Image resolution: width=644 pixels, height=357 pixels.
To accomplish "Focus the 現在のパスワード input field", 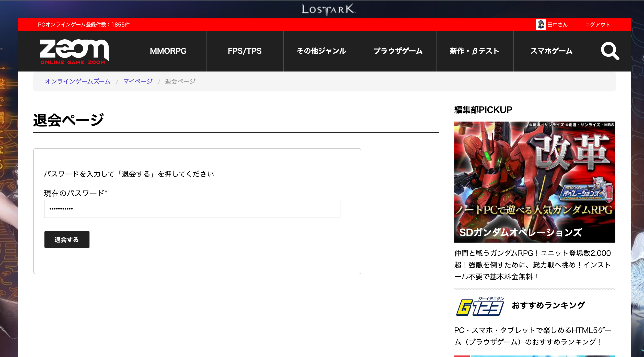I will [x=192, y=209].
